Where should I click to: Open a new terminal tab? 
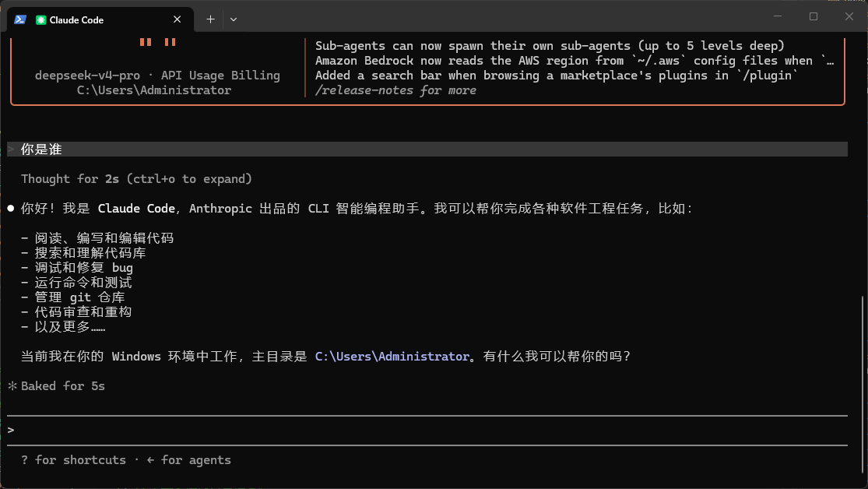[210, 19]
